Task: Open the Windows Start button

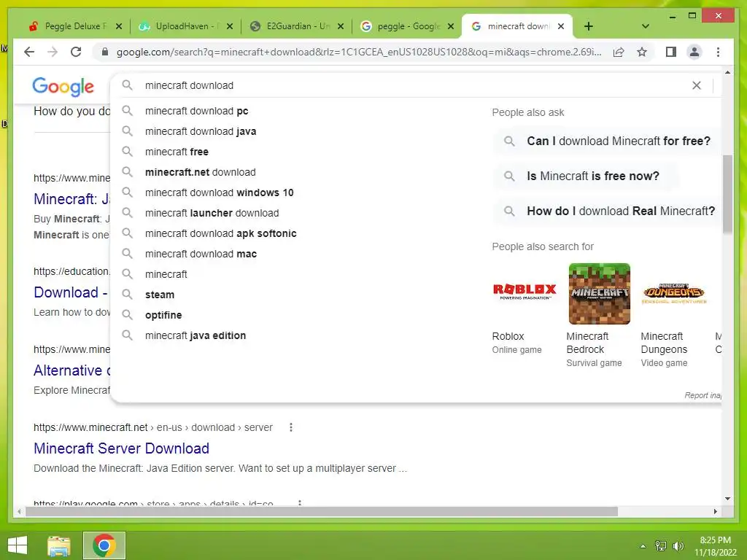Action: 18,545
